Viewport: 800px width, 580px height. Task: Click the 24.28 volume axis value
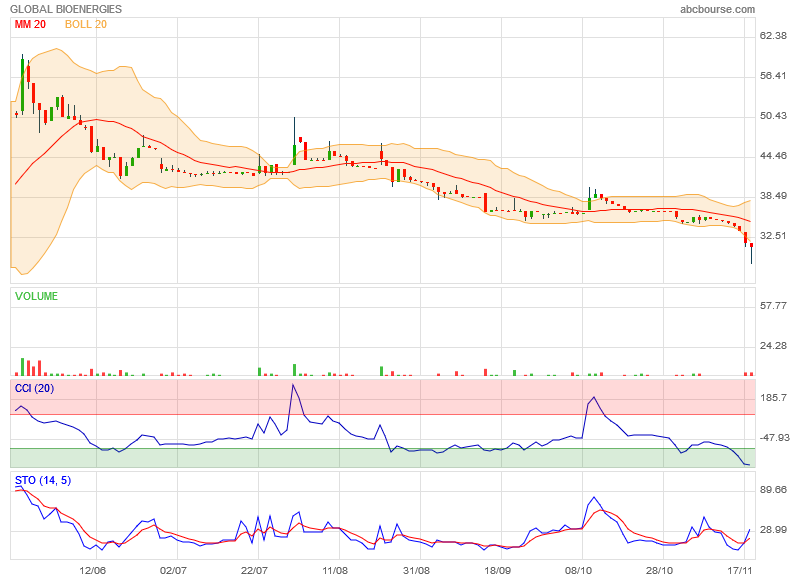[773, 346]
